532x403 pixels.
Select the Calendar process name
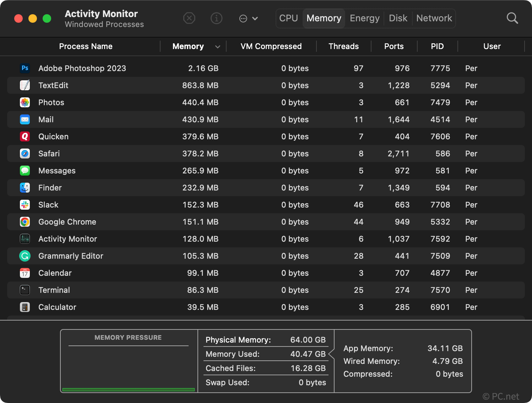pos(55,273)
